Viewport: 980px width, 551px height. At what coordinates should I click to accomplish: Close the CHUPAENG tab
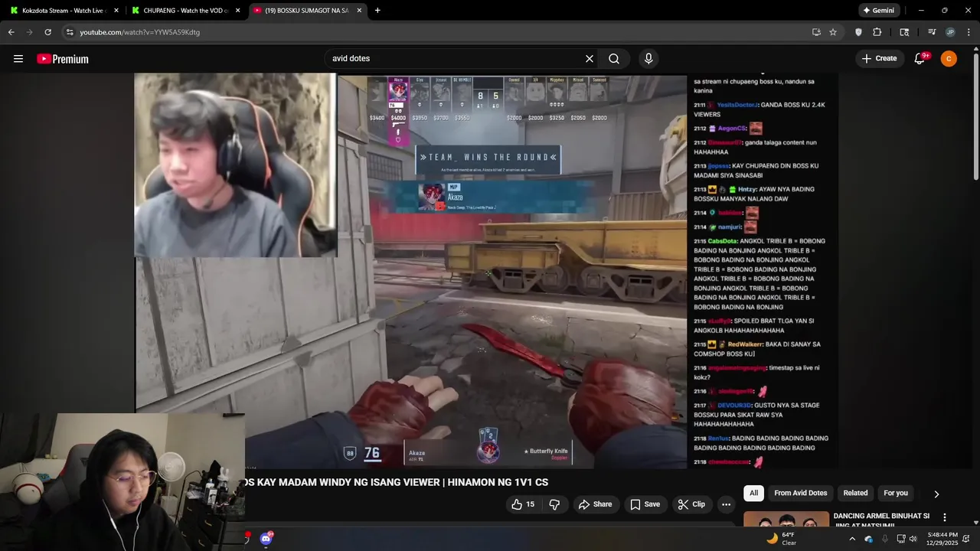238,11
